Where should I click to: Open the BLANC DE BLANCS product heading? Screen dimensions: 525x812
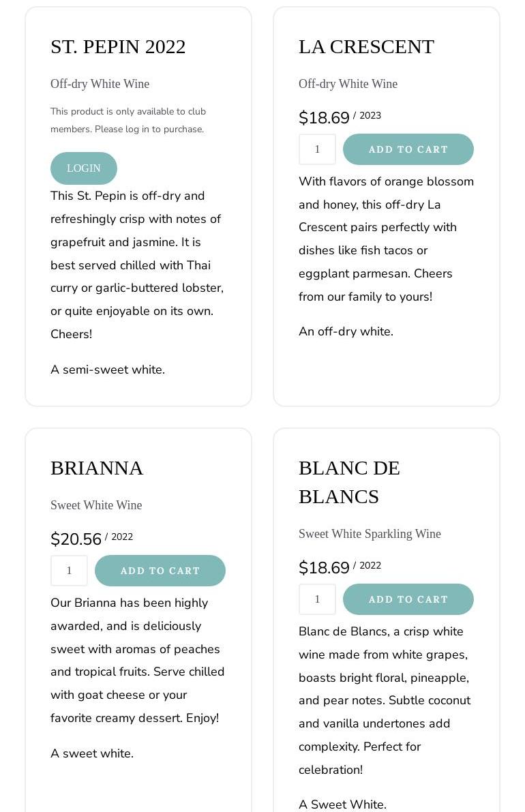pos(349,482)
